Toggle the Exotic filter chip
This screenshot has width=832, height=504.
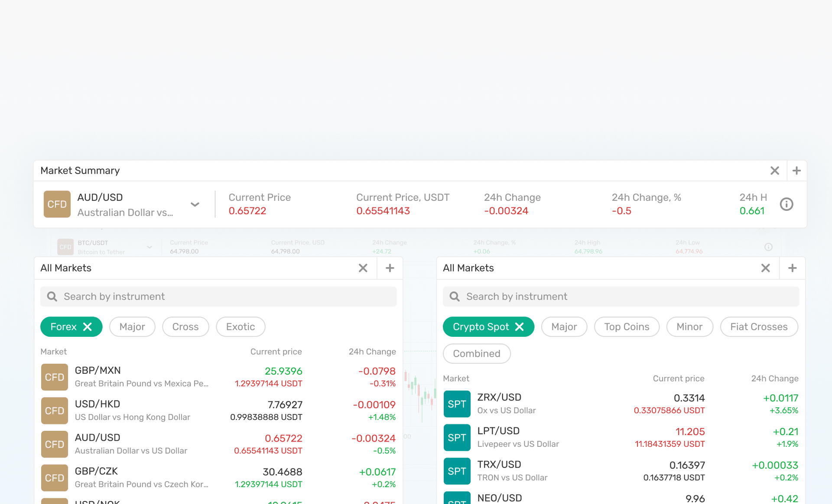(x=240, y=327)
